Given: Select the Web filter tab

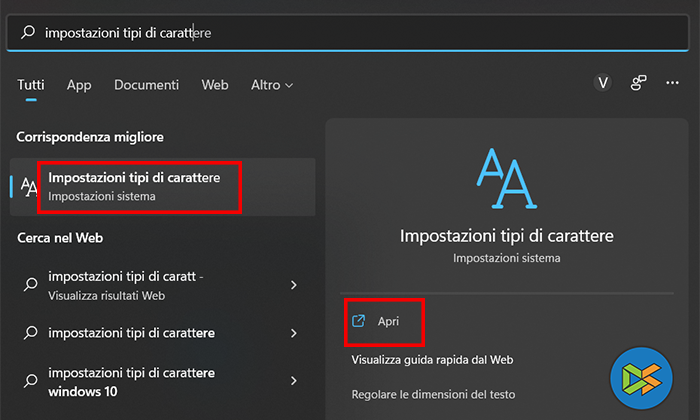Looking at the screenshot, I should click(x=215, y=85).
